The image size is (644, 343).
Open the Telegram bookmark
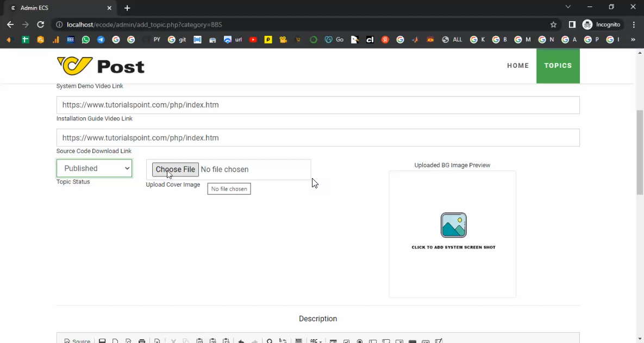tap(101, 40)
